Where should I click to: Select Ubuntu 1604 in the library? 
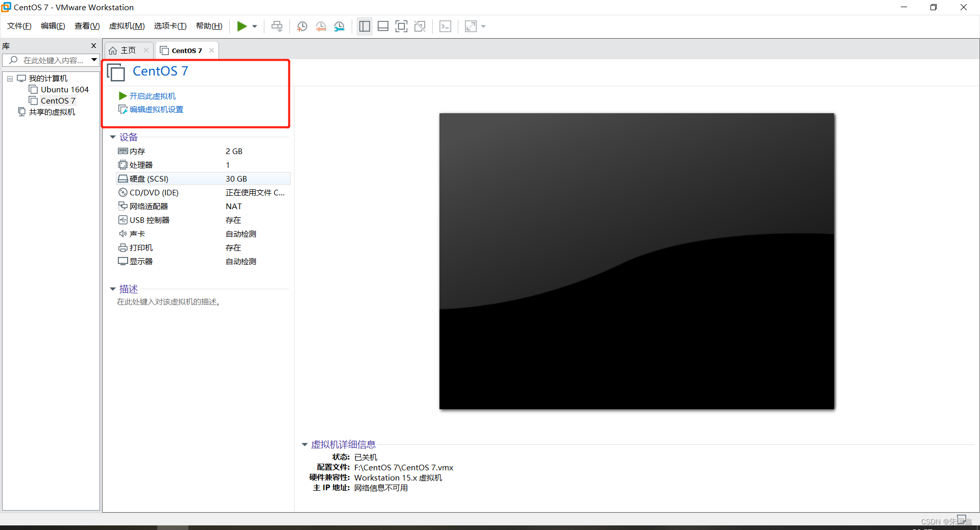[x=64, y=89]
